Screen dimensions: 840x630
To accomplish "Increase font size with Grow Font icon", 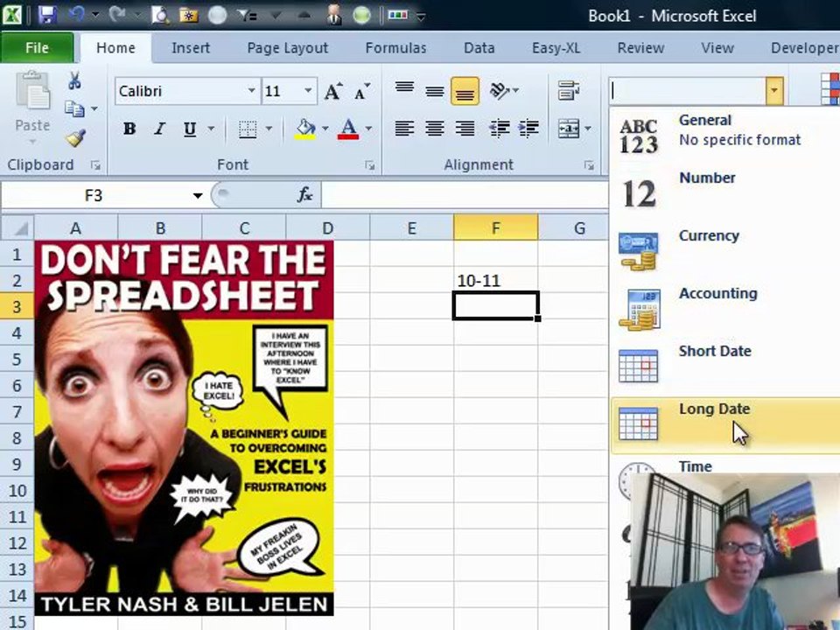I will tap(333, 92).
